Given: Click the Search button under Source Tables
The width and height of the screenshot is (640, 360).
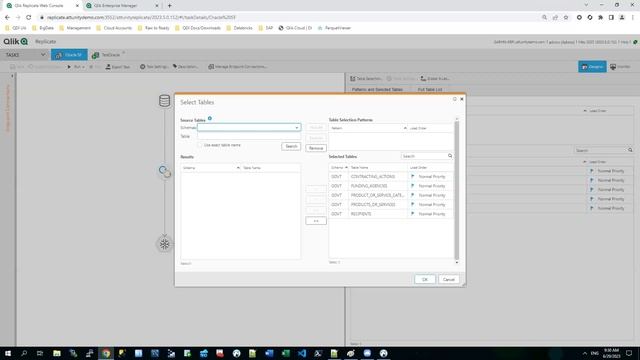Looking at the screenshot, I should pos(291,146).
